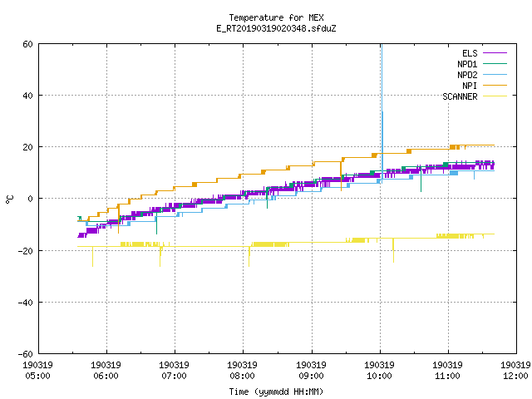Select the filename E_RT20190319020348.sfduZ subtitle

pyautogui.click(x=276, y=28)
